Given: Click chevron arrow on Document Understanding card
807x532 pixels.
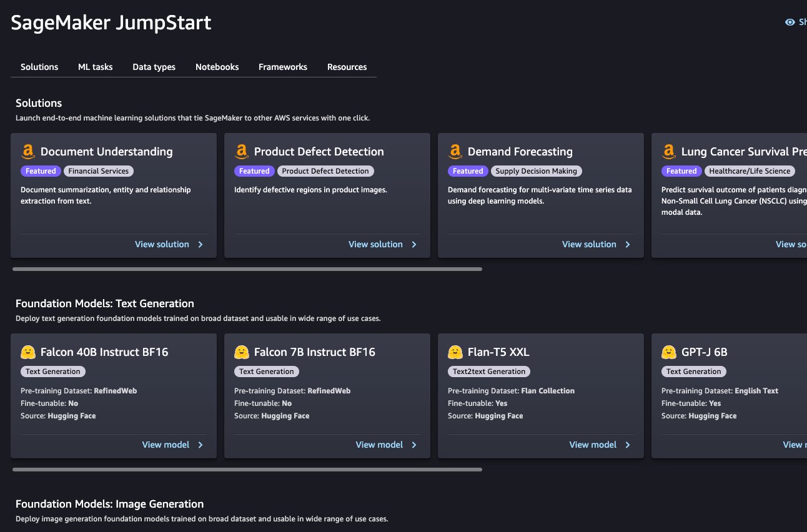Looking at the screenshot, I should click(201, 245).
